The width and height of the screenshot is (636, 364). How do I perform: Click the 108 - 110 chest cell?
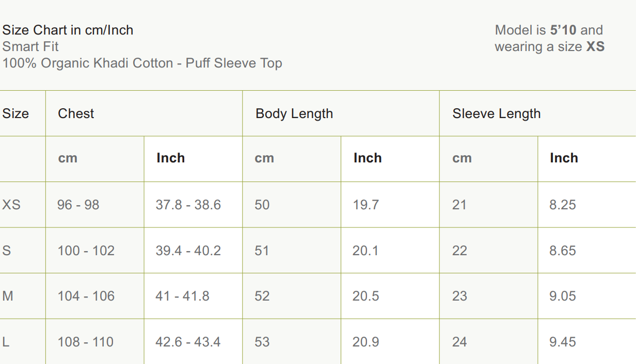pos(86,342)
